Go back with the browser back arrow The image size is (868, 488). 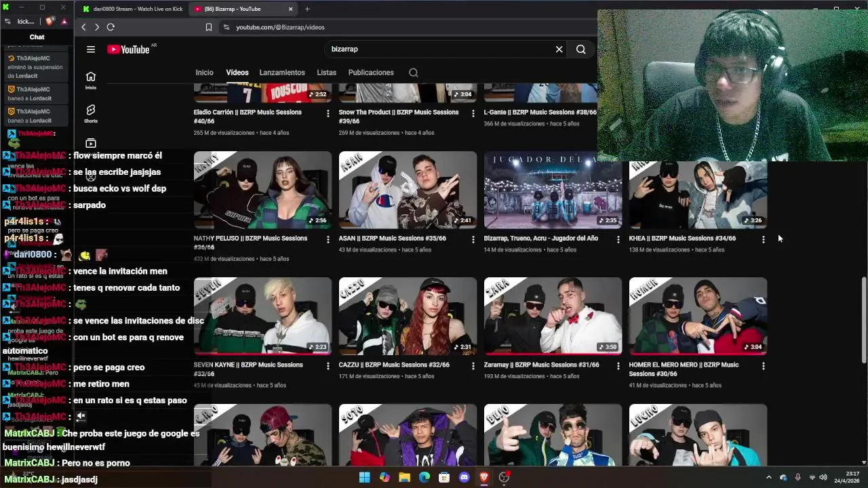click(83, 27)
